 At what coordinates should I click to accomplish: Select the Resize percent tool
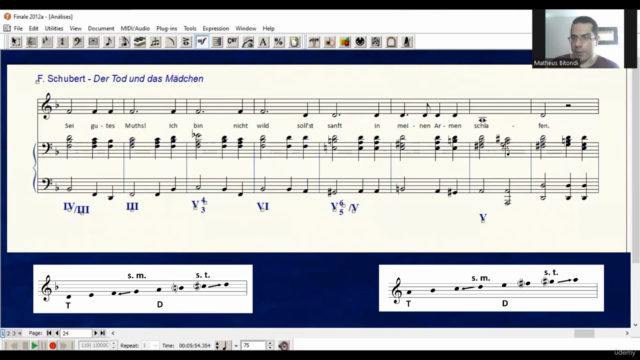(x=279, y=42)
